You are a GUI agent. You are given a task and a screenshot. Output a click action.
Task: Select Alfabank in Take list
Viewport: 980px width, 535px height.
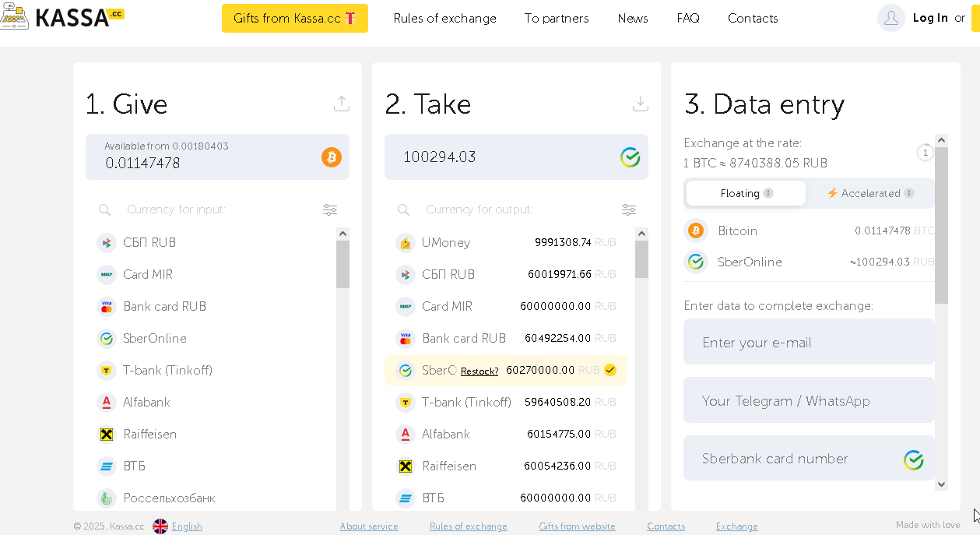pyautogui.click(x=506, y=434)
